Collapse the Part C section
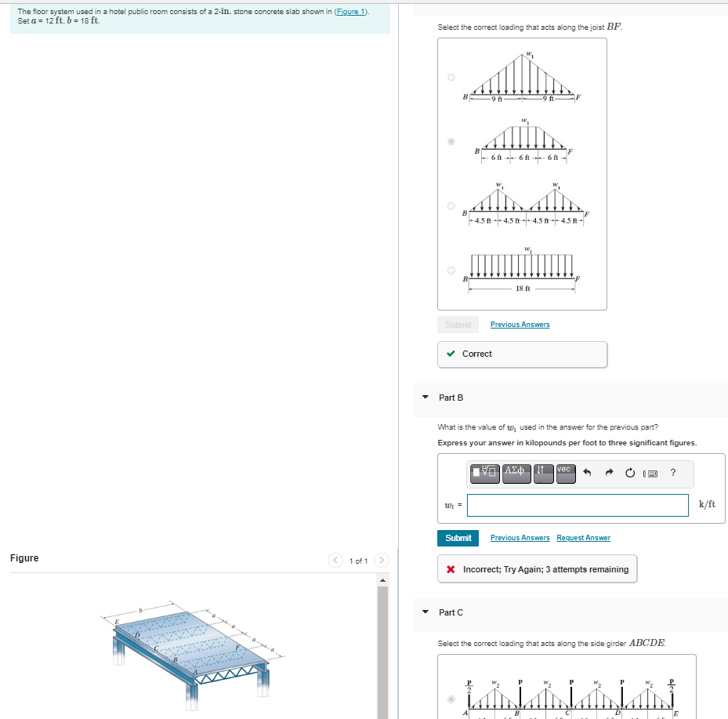728x719 pixels. click(x=426, y=612)
